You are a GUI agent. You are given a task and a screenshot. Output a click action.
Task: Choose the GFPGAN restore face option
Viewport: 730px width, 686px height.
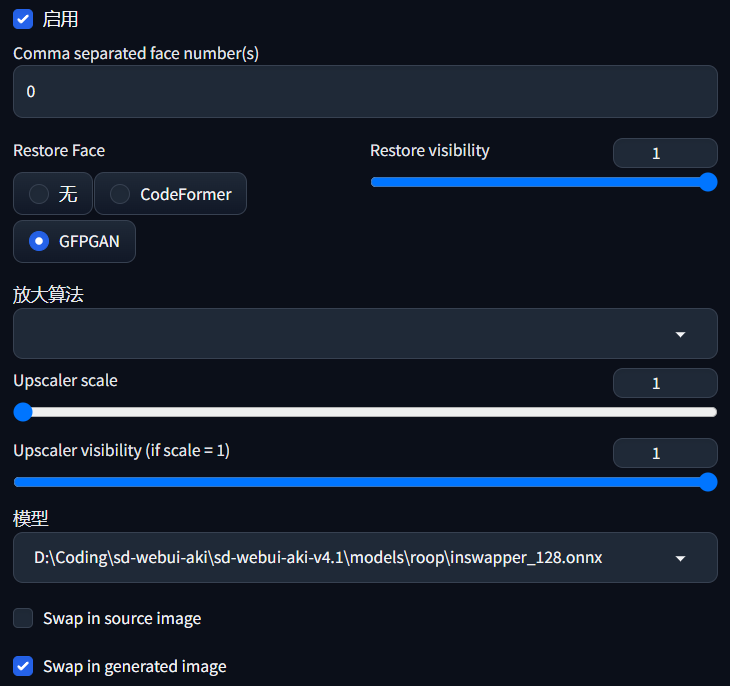click(x=39, y=241)
